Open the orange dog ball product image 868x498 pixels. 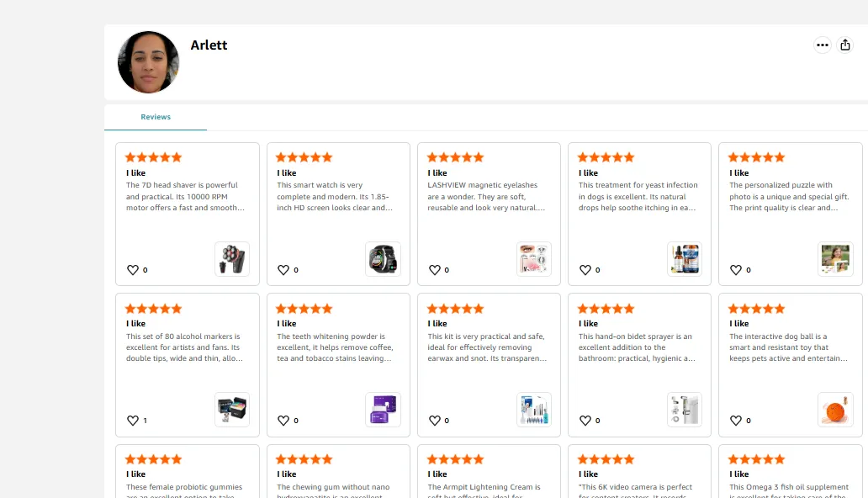tap(835, 410)
